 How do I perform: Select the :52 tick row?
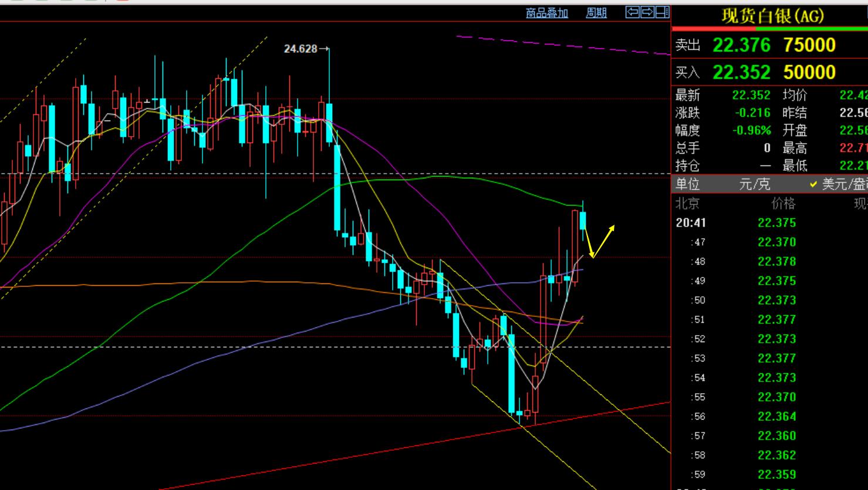point(769,339)
